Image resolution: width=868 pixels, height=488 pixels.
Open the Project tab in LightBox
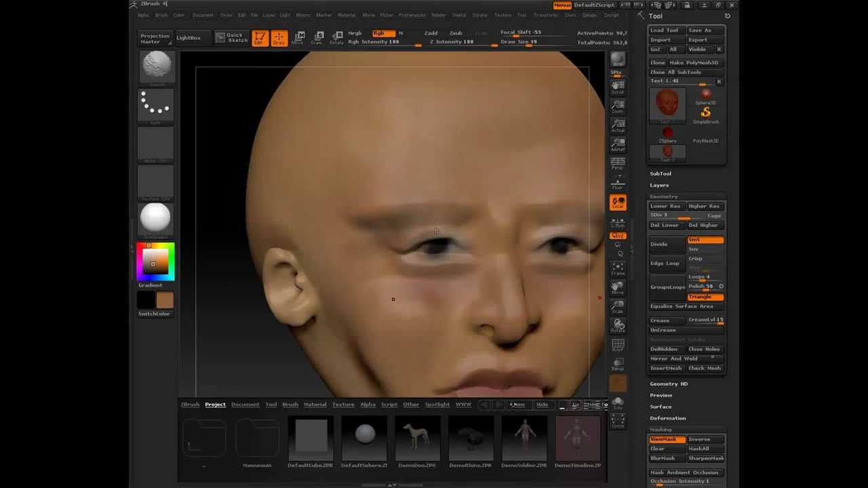[x=215, y=405]
